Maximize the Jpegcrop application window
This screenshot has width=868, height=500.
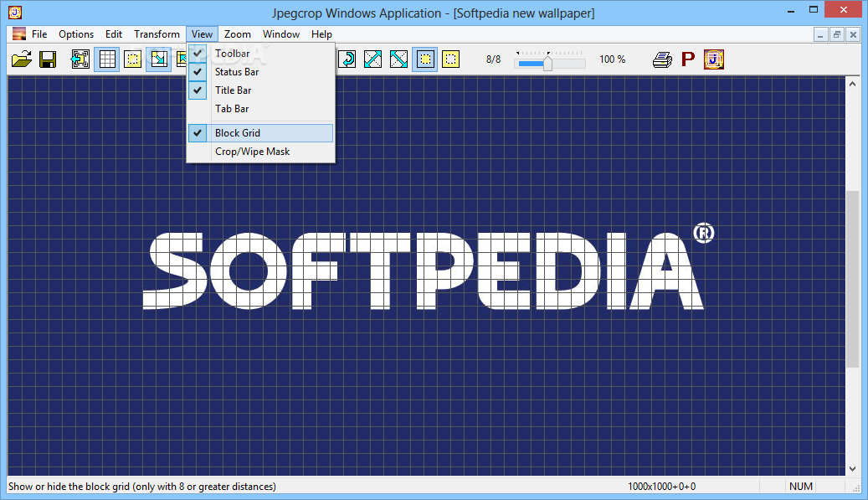click(814, 10)
